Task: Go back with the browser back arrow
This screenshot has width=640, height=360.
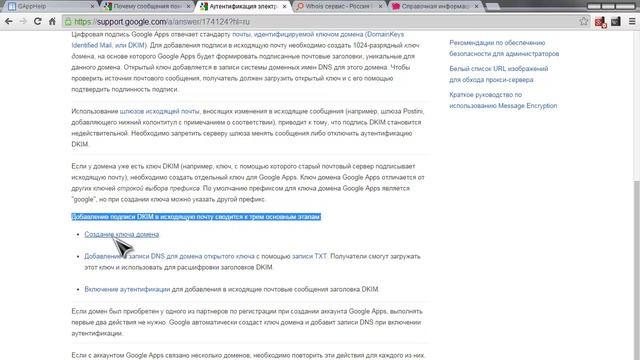Action: point(9,21)
